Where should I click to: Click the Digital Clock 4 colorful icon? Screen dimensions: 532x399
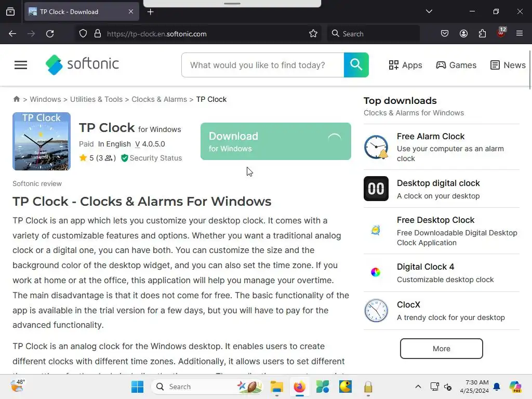pyautogui.click(x=376, y=272)
